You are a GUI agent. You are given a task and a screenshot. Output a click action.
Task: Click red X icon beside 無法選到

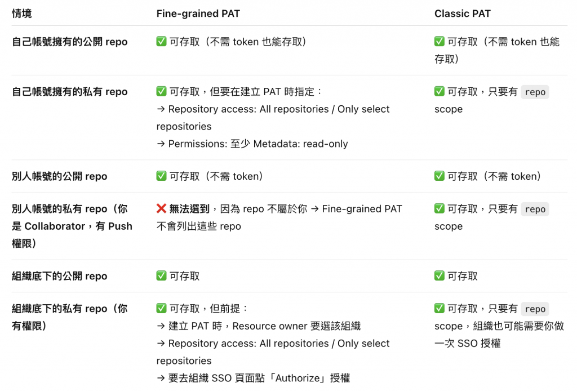tap(161, 208)
